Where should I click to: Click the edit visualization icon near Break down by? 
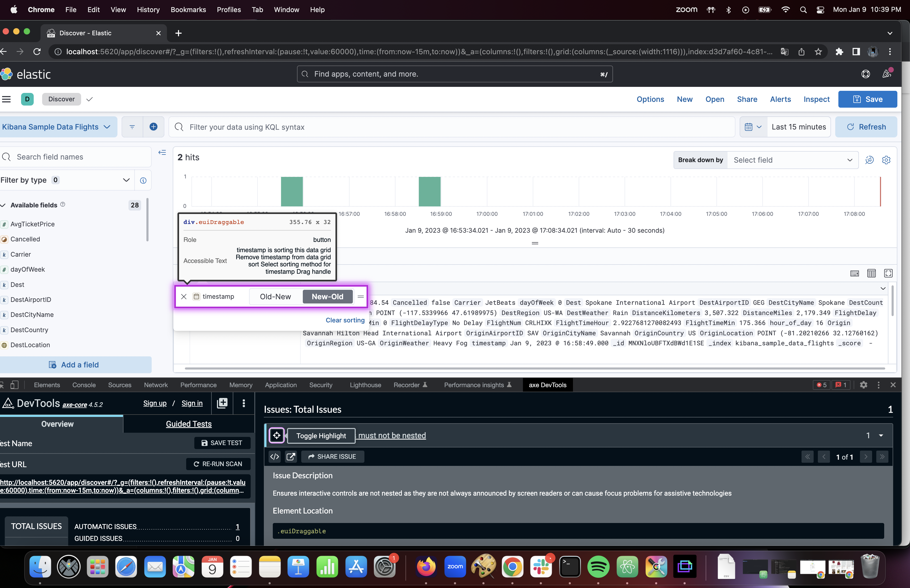(x=869, y=160)
